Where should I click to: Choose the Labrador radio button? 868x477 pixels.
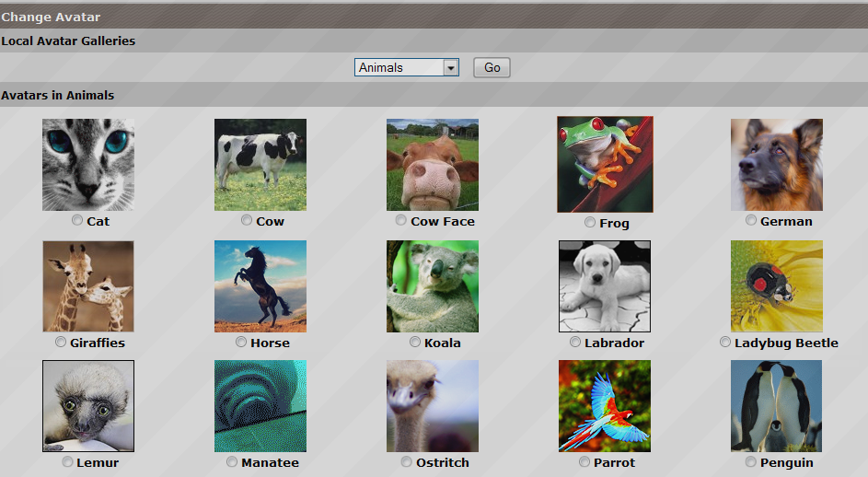tap(575, 342)
